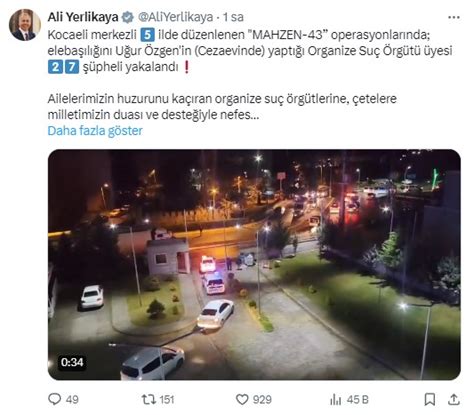The width and height of the screenshot is (474, 415).
Task: Open the '1 sa' timestamp
Action: (233, 17)
